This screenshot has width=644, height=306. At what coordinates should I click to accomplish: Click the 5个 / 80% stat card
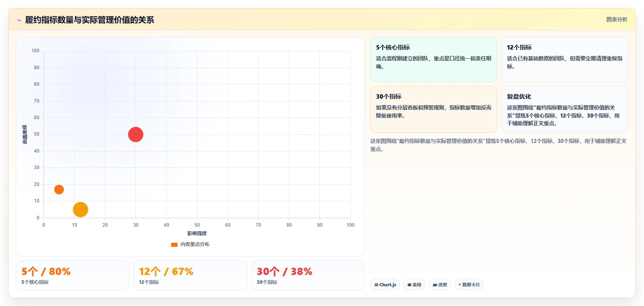click(x=73, y=275)
